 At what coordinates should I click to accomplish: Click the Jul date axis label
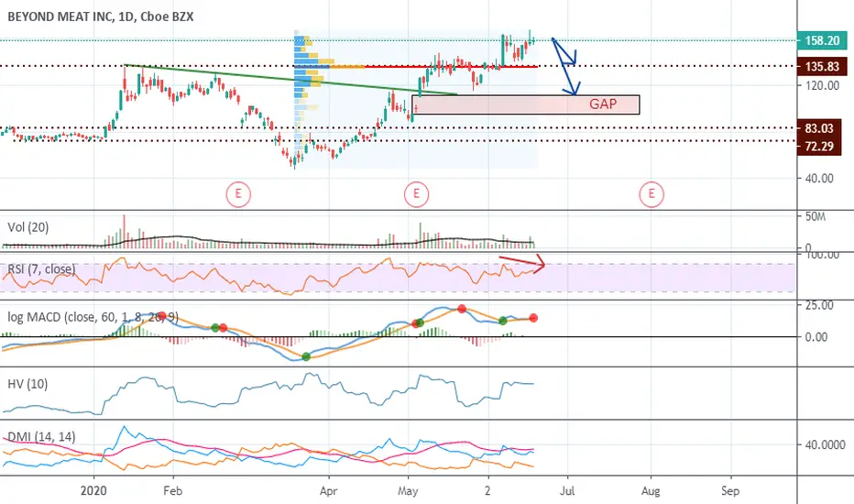[567, 491]
